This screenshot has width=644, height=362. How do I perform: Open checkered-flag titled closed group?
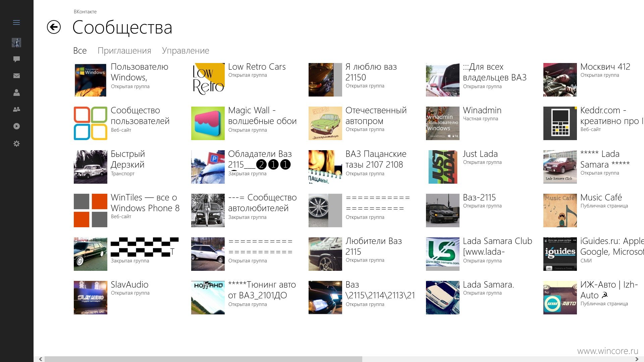click(145, 247)
